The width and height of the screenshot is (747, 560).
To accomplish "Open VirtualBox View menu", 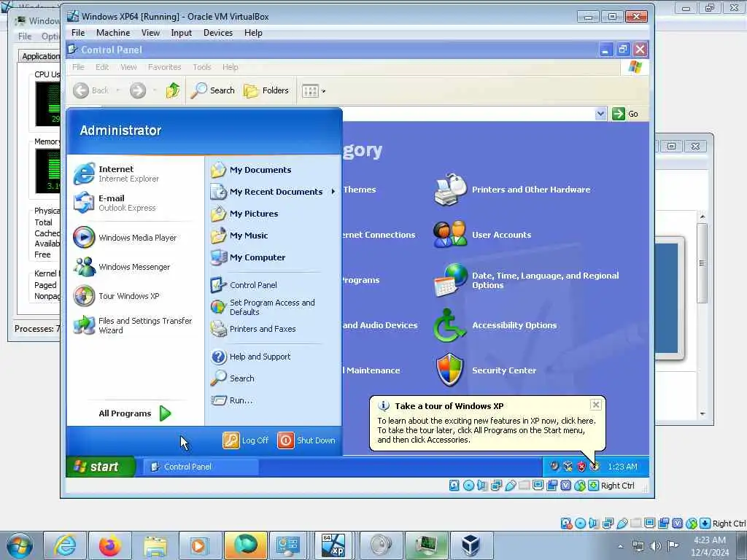I will tap(150, 33).
